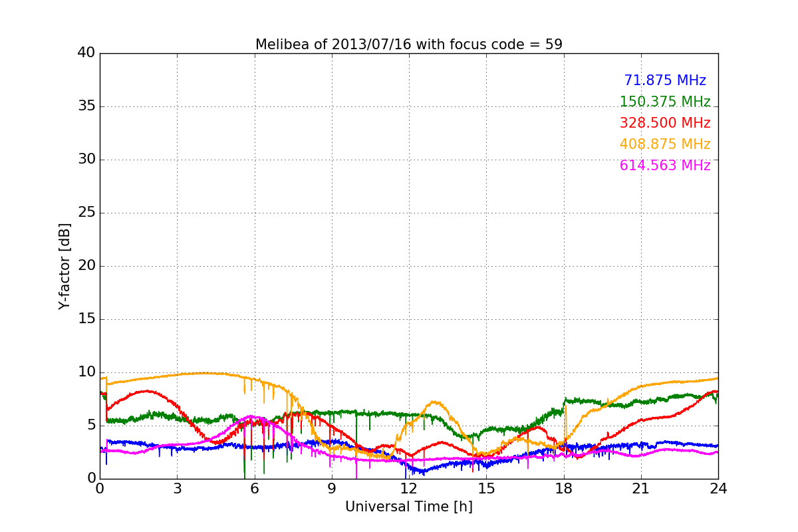798x532 pixels.
Task: Click the plot title mentioning focus code 59
Action: tap(409, 45)
